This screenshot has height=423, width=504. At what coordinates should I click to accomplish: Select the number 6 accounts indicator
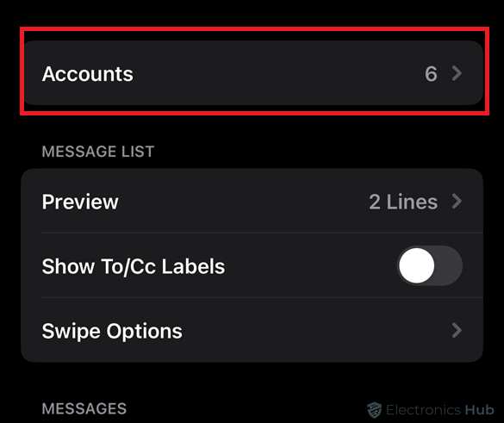pos(431,74)
